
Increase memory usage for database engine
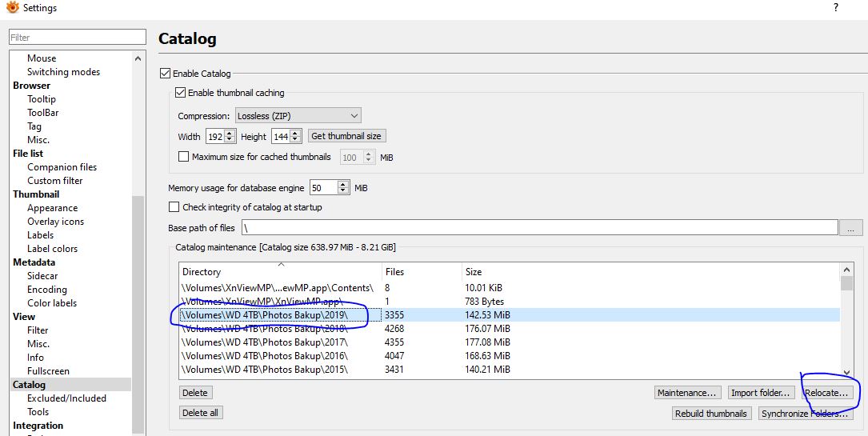coord(343,185)
